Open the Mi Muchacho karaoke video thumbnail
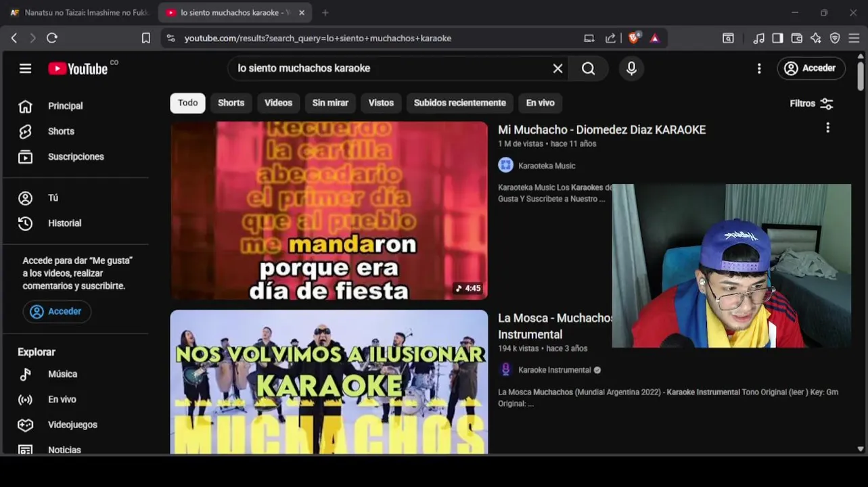 click(x=329, y=210)
